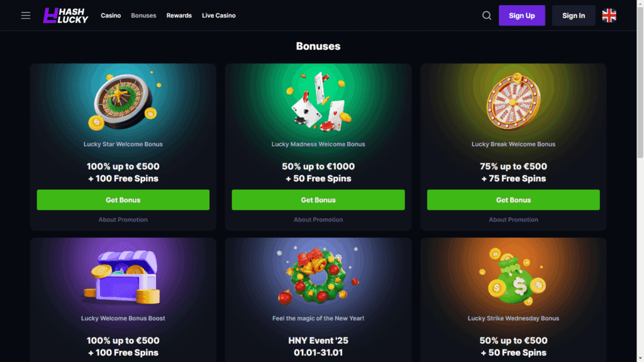
Task: Click the roulette wheel bonus image
Action: click(123, 101)
